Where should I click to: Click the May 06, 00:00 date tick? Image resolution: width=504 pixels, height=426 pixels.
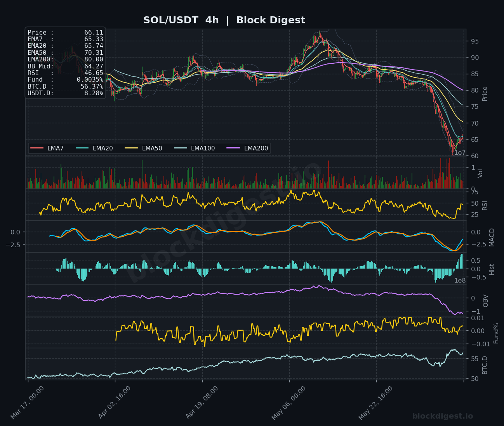288,403
